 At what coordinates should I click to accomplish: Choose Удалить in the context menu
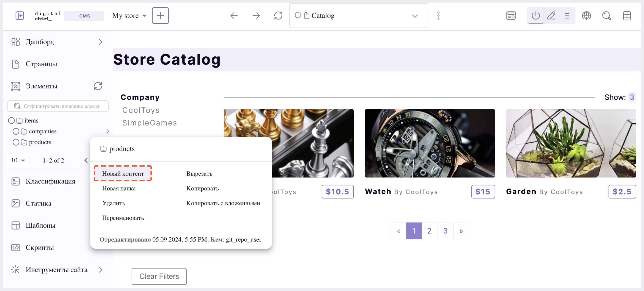(113, 203)
